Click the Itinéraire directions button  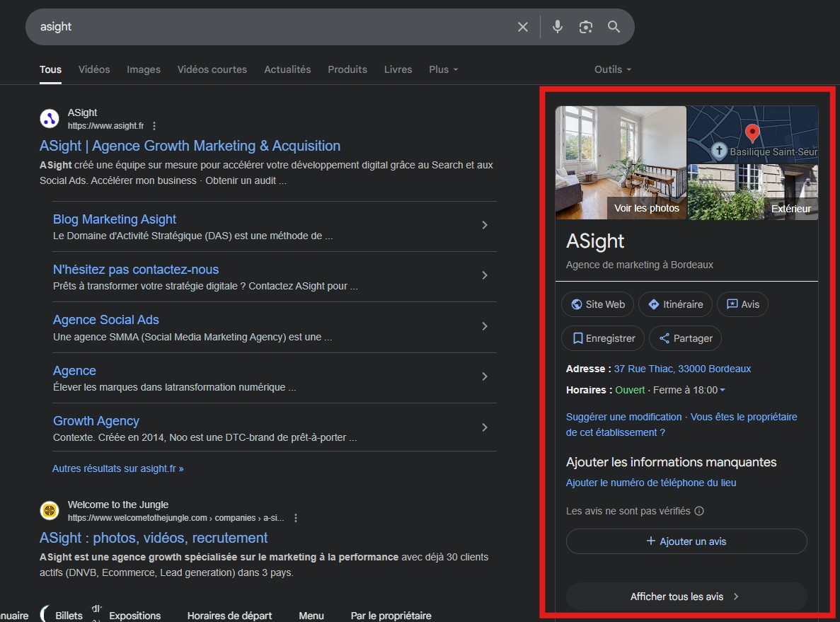[x=676, y=304]
